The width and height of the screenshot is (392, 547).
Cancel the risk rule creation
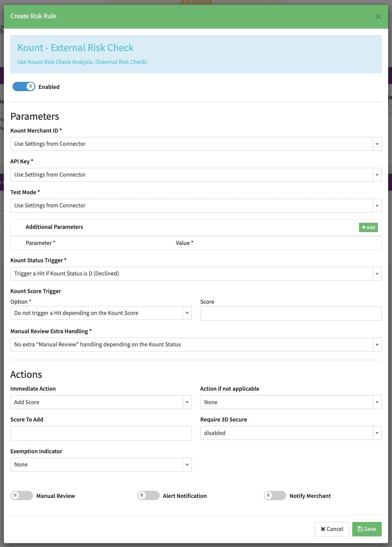point(332,529)
